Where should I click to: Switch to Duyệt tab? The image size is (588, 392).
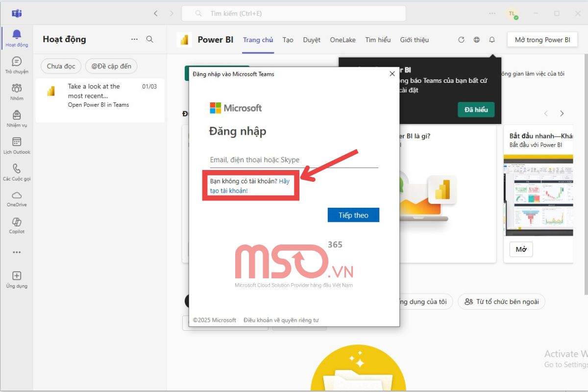[312, 40]
